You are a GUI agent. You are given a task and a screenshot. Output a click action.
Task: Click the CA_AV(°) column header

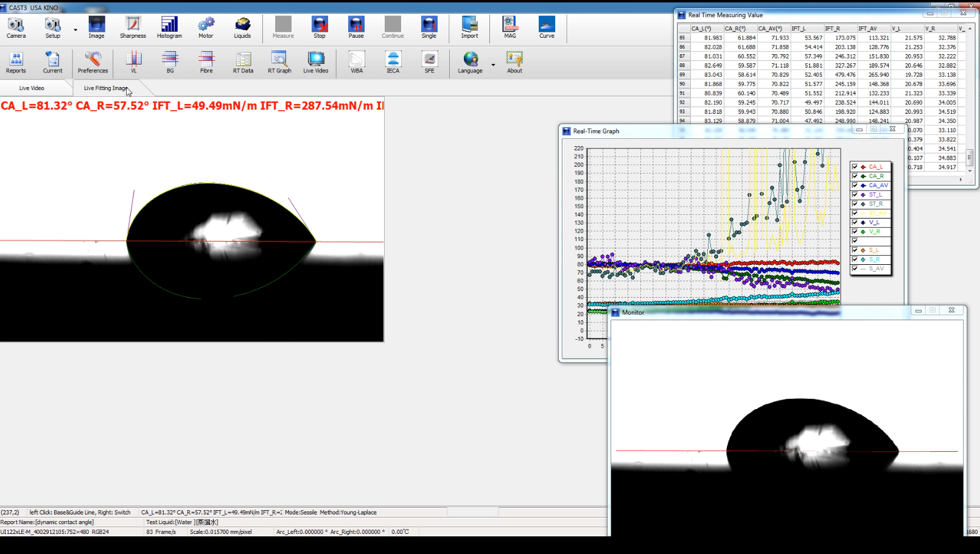(772, 29)
